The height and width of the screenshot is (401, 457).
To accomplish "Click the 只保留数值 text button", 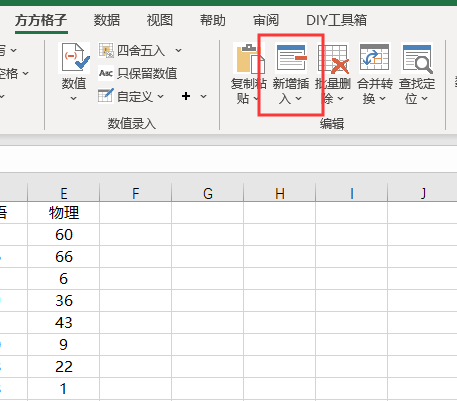I will point(147,73).
